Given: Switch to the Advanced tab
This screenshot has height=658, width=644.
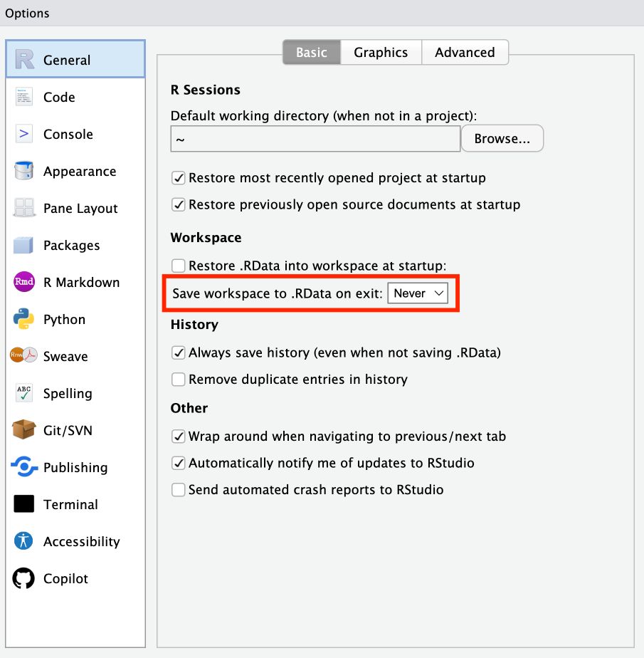Looking at the screenshot, I should coord(465,53).
